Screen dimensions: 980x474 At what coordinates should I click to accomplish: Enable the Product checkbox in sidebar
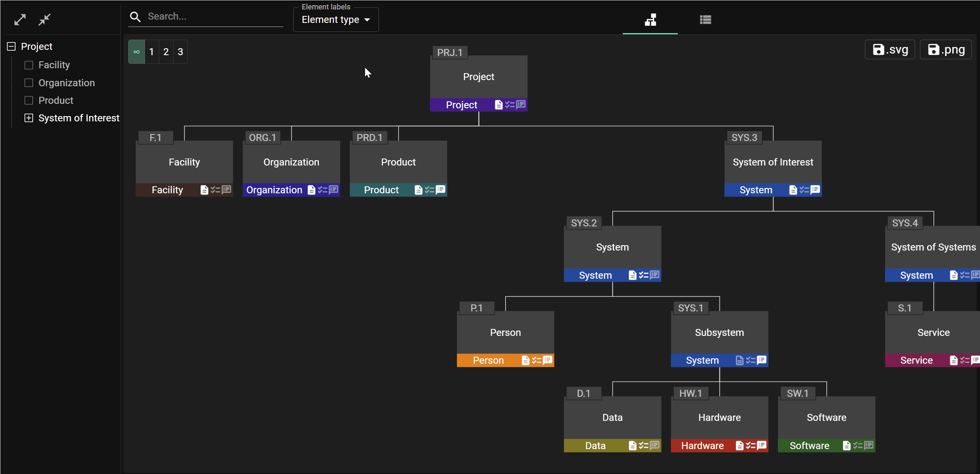29,100
